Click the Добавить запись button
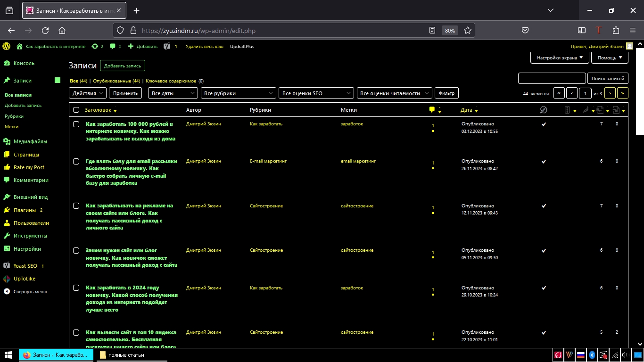This screenshot has height=362, width=644. pyautogui.click(x=123, y=66)
